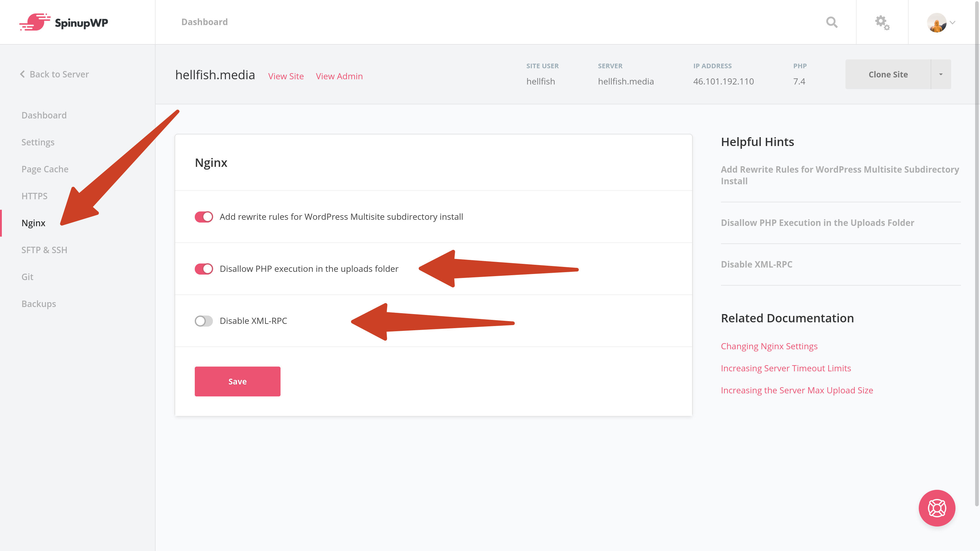Select Settings in the sidebar

(38, 142)
